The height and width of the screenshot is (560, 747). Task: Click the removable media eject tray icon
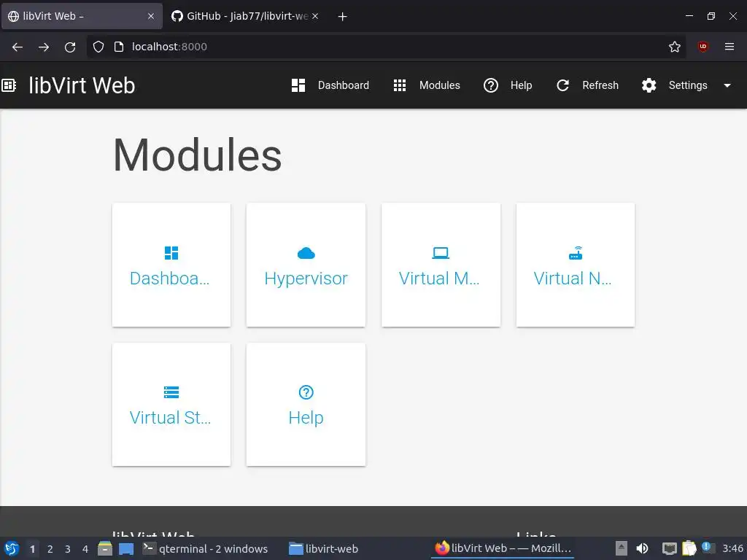click(x=621, y=548)
